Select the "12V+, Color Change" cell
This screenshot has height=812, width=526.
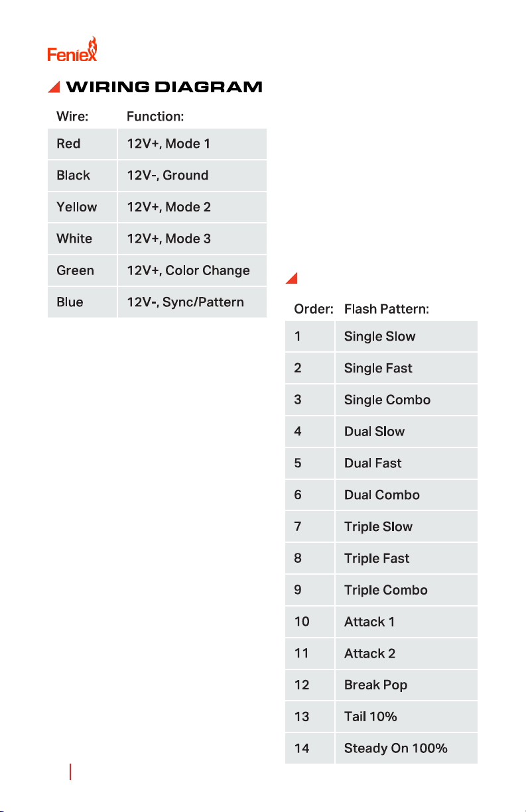click(x=188, y=270)
